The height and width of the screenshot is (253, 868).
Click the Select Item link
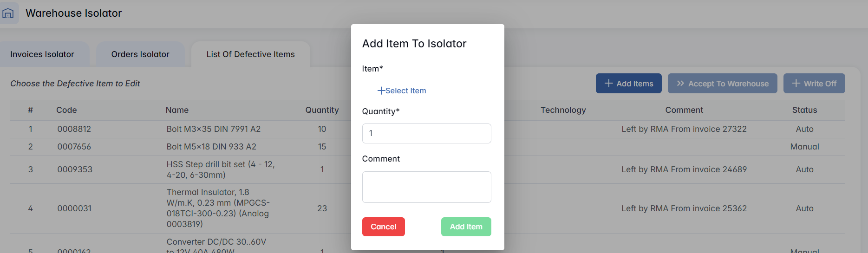tap(405, 91)
